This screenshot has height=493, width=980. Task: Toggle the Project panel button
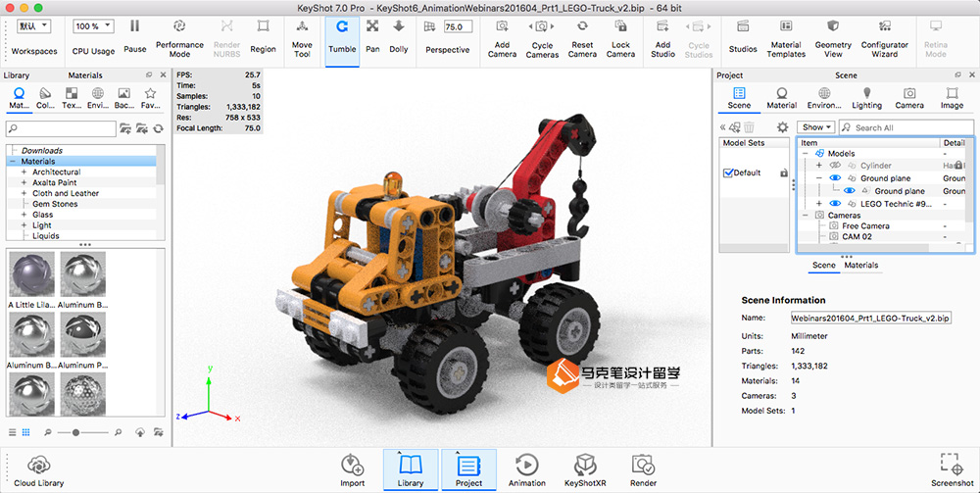468,469
